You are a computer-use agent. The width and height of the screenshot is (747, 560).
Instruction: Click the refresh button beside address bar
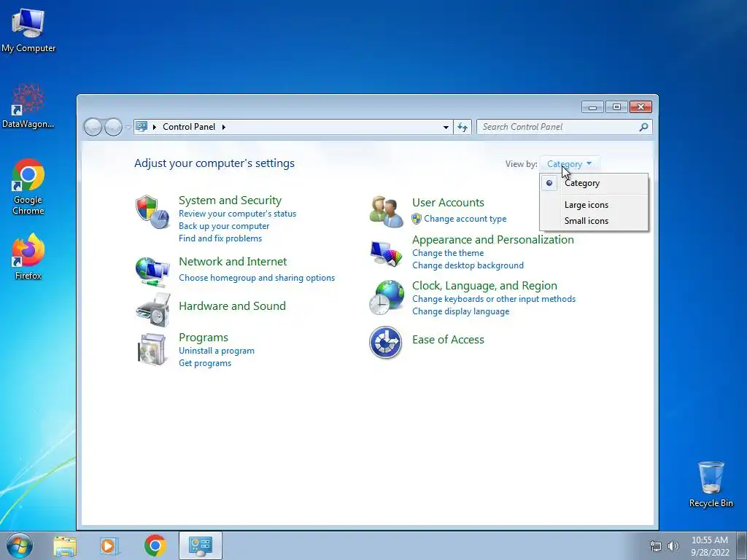click(462, 127)
